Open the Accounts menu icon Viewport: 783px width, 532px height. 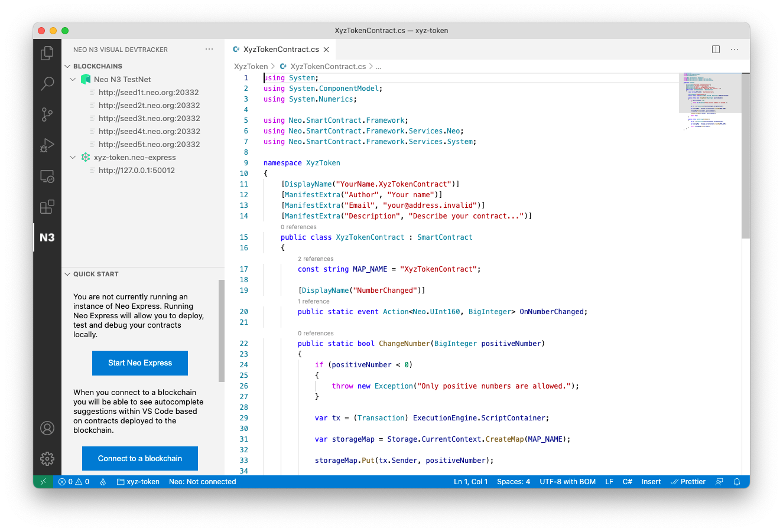pos(47,428)
